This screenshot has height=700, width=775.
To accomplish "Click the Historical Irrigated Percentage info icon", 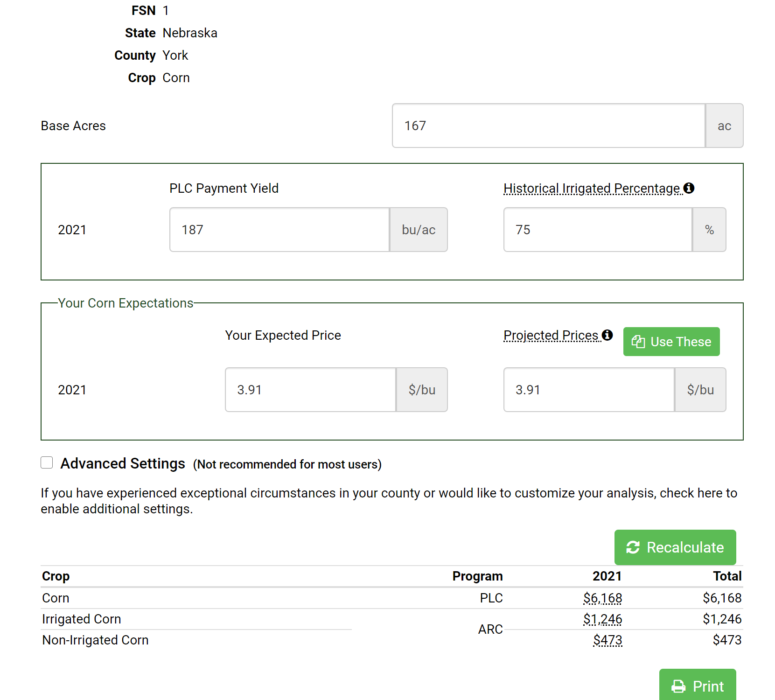I will (x=689, y=188).
